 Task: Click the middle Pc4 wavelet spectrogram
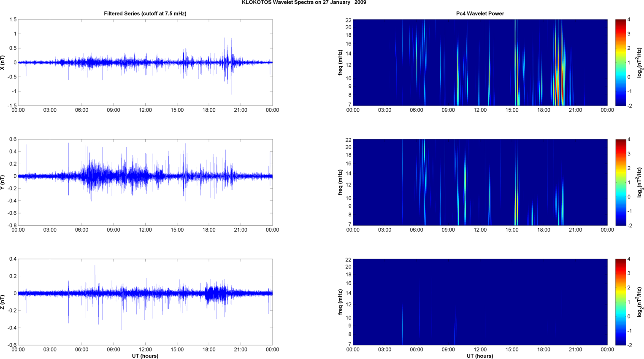pos(480,182)
